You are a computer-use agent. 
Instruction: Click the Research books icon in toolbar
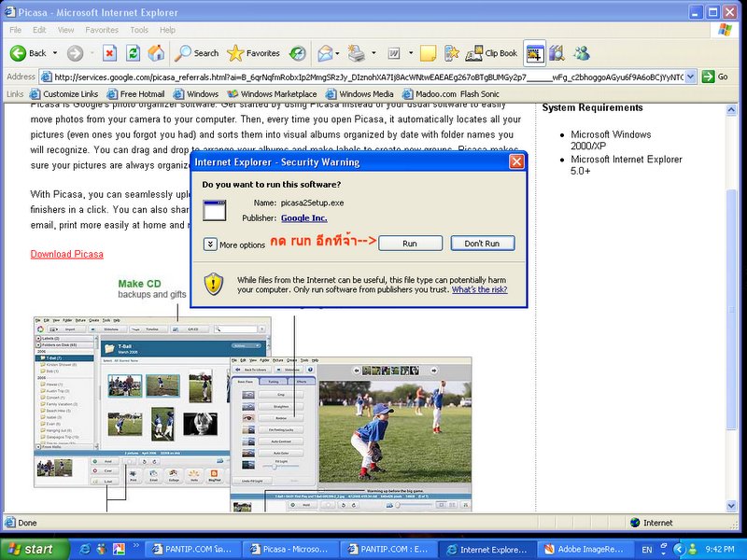coord(557,53)
